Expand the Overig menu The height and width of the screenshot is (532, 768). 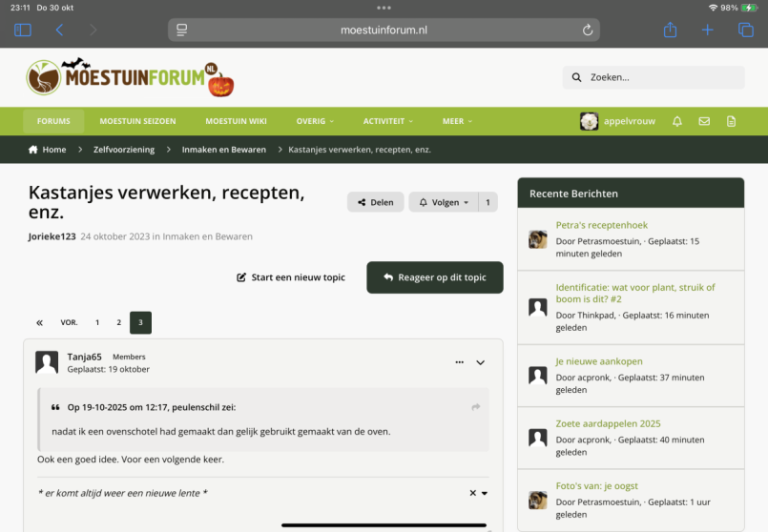click(315, 121)
